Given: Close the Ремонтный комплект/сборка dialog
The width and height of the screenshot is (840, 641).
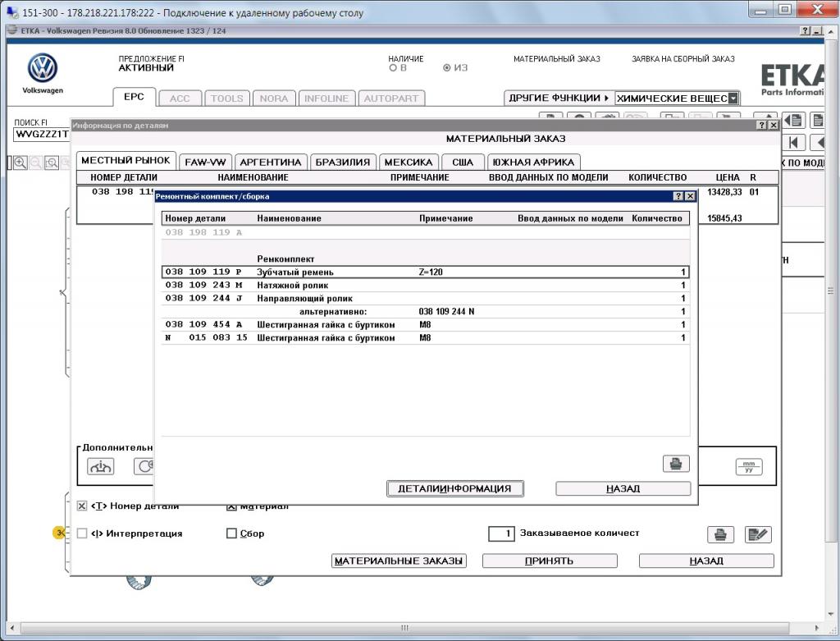Looking at the screenshot, I should point(691,196).
